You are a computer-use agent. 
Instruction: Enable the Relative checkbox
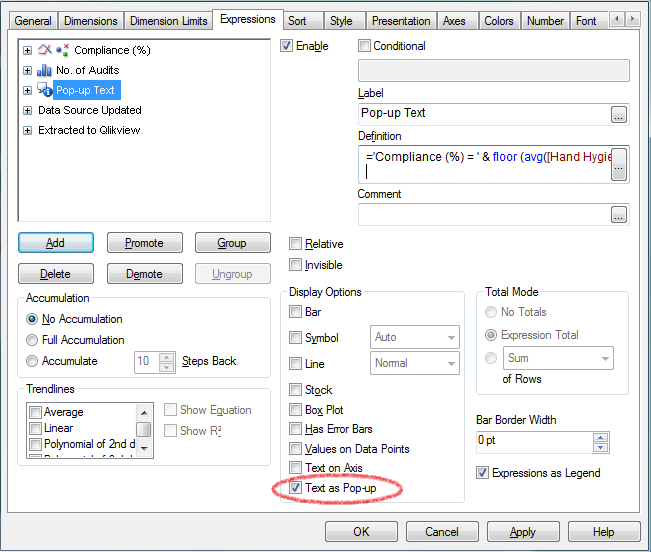[x=295, y=244]
